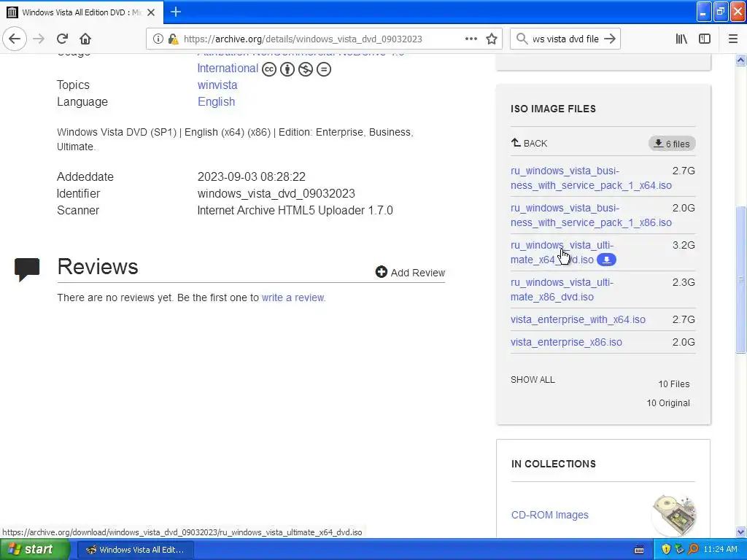This screenshot has width=747, height=560.
Task: Click the taskbar clock showing 11:24 AM
Action: click(x=720, y=549)
